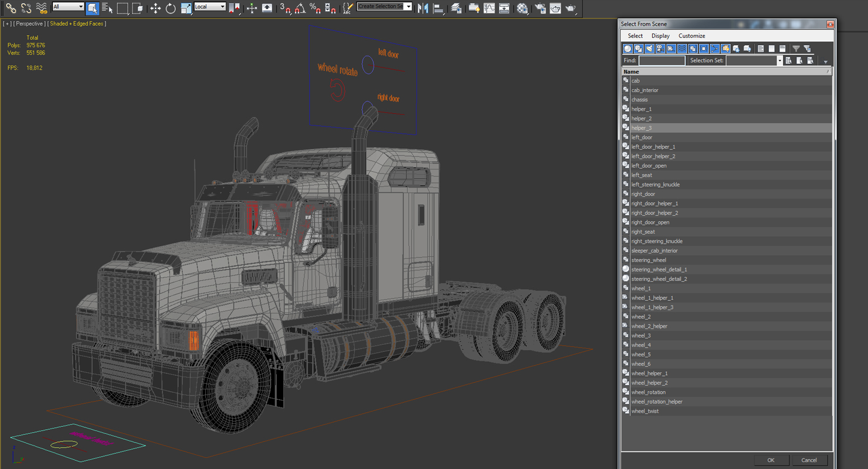
Task: Choose the Bind to Space Warp tool
Action: pos(41,8)
